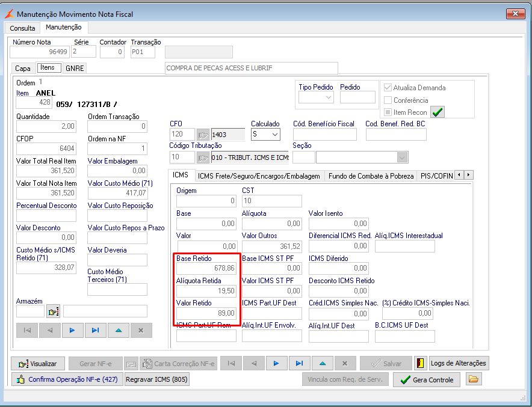532x407 pixels.
Task: Click the Alíquota Retida field
Action: click(x=206, y=291)
